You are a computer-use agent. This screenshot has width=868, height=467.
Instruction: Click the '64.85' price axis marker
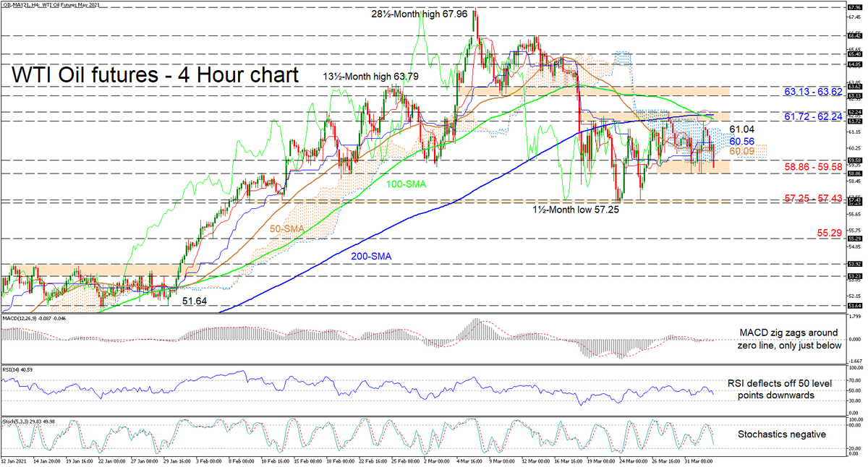tap(854, 64)
